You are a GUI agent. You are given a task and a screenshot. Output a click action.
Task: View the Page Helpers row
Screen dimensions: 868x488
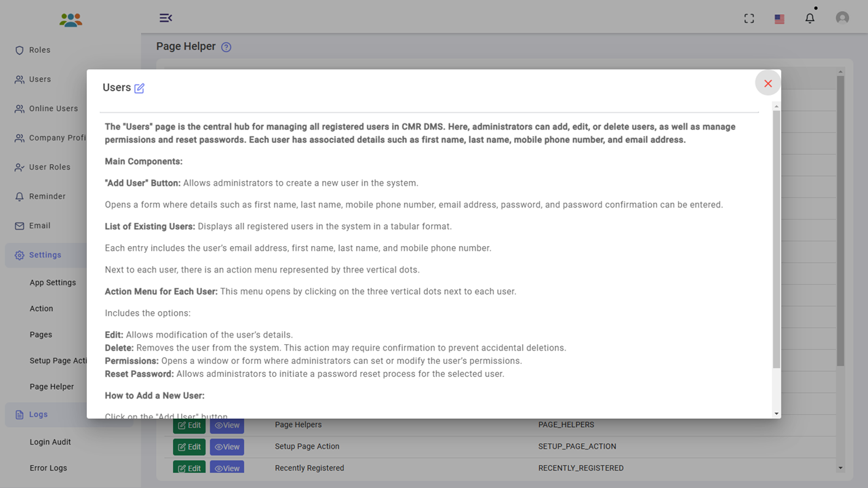pyautogui.click(x=227, y=426)
